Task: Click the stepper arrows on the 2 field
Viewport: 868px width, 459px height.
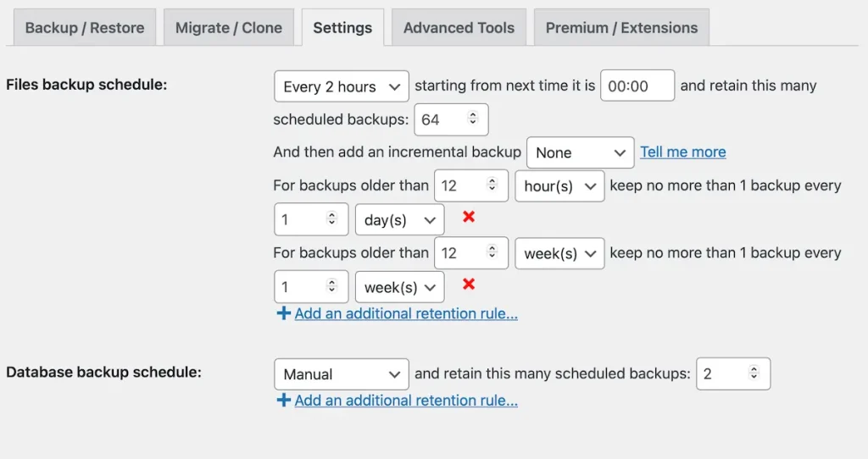Action: (754, 372)
